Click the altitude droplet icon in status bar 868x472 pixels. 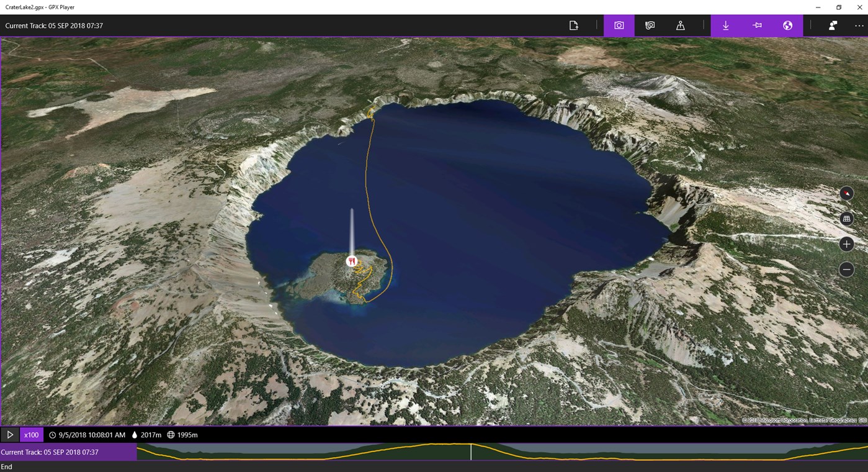[135, 435]
